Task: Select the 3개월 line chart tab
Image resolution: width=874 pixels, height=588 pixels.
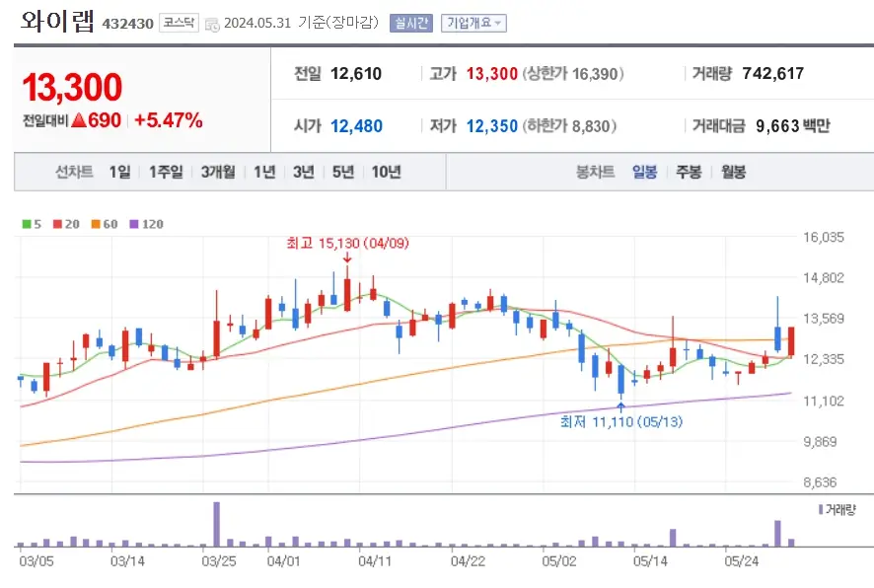Action: click(218, 172)
